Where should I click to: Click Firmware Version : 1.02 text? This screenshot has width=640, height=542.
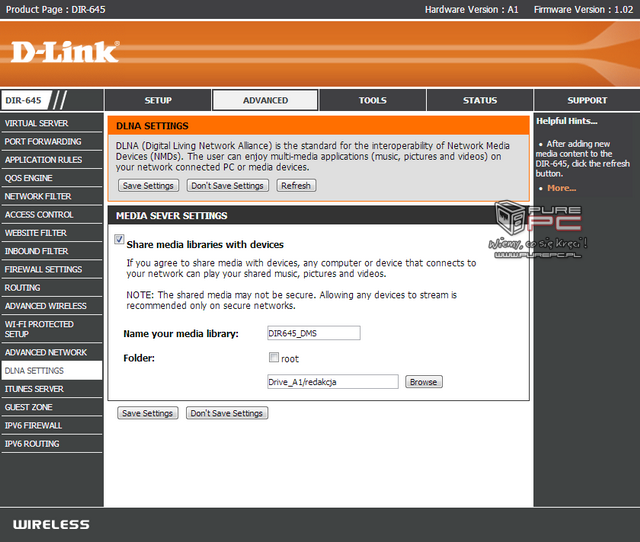click(583, 9)
